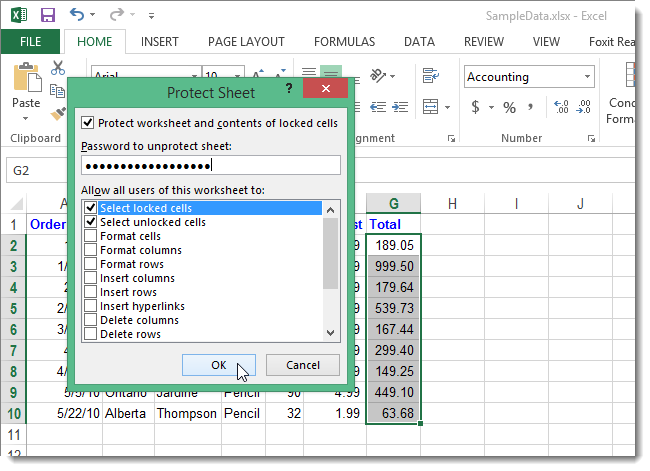Expand the Merge & Center dropdown arrow
This screenshot has height=471, width=650.
tap(448, 108)
